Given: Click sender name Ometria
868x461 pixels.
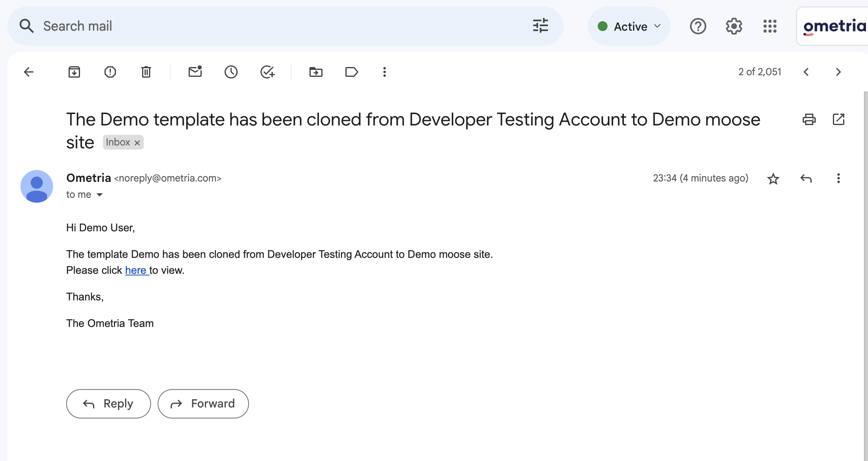Looking at the screenshot, I should pyautogui.click(x=89, y=178).
